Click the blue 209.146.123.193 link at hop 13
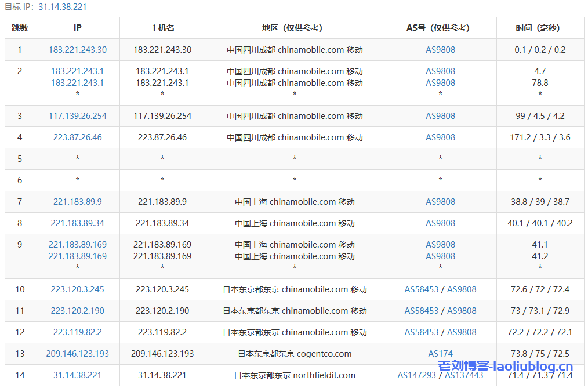Screen dimensions: 588x388 tap(78, 354)
